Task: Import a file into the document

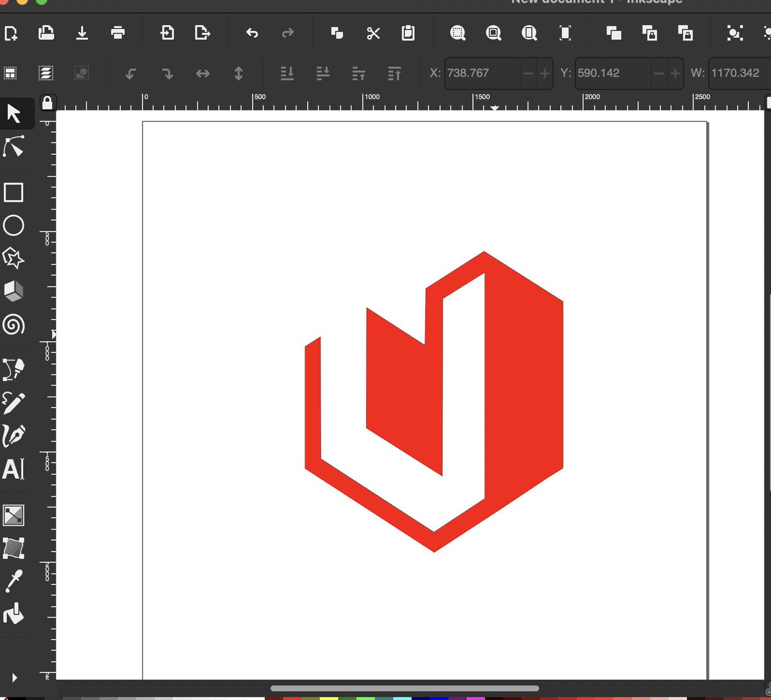Action: pyautogui.click(x=167, y=33)
